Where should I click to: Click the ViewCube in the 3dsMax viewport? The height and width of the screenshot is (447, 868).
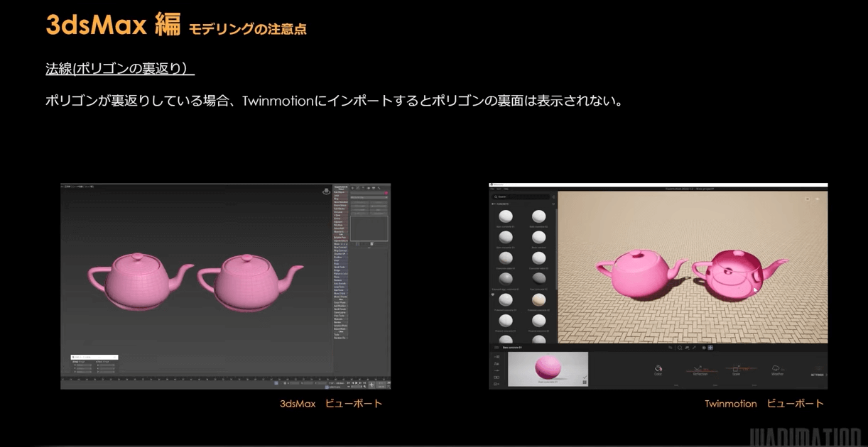pos(326,191)
